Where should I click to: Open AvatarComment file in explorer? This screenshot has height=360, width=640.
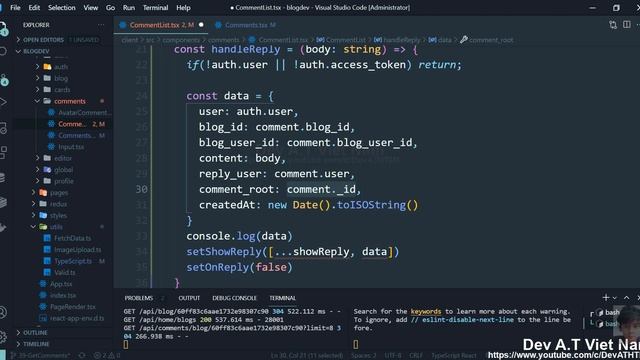point(78,112)
